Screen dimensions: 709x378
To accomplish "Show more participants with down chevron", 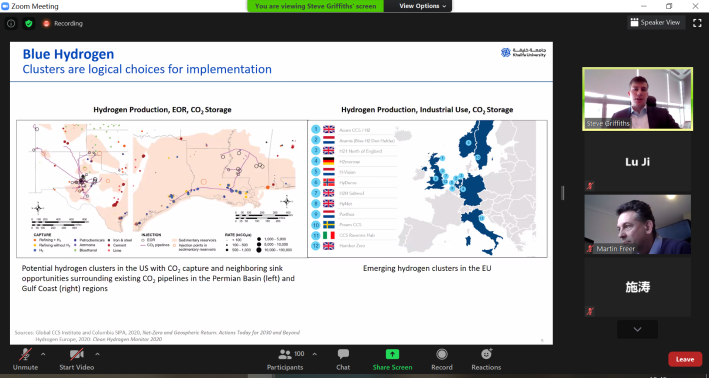I will (637, 329).
